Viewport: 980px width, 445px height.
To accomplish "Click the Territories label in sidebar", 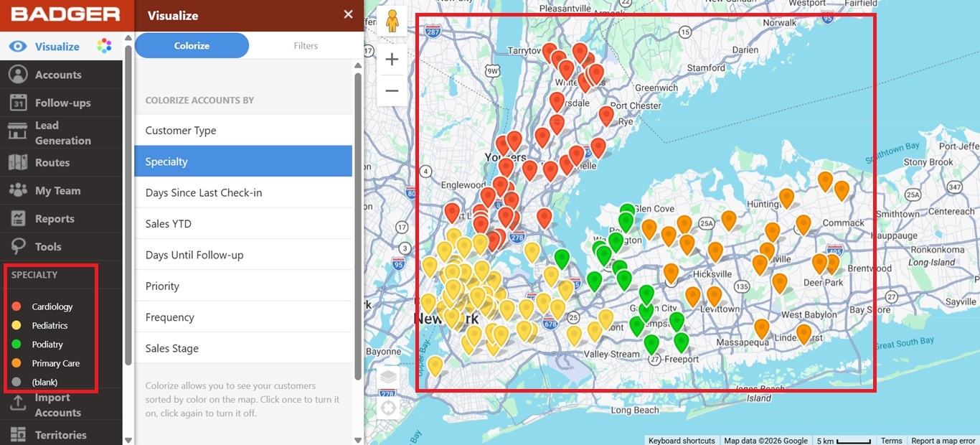I will pyautogui.click(x=61, y=435).
